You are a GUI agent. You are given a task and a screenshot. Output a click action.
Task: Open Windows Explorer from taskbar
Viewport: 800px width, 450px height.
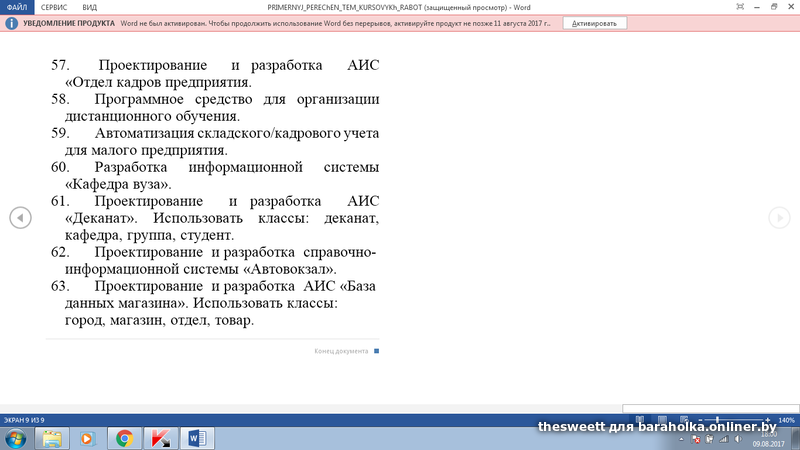pyautogui.click(x=52, y=438)
